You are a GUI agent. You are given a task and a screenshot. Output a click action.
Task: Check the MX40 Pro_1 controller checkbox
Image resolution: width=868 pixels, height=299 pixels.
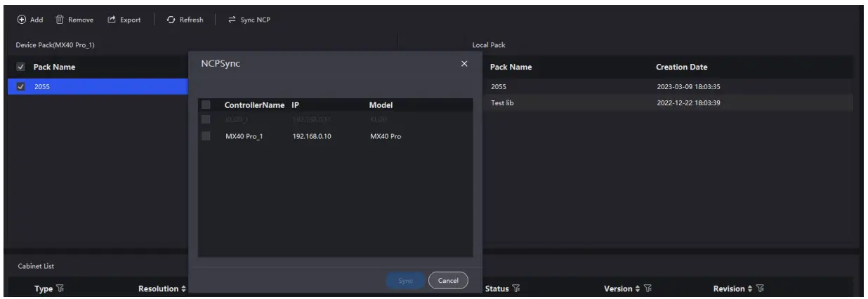tap(206, 135)
